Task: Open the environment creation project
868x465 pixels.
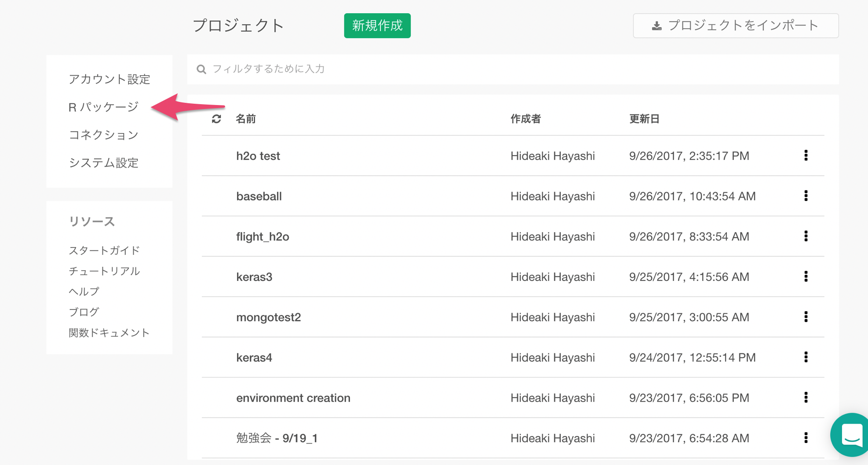Action: point(293,398)
